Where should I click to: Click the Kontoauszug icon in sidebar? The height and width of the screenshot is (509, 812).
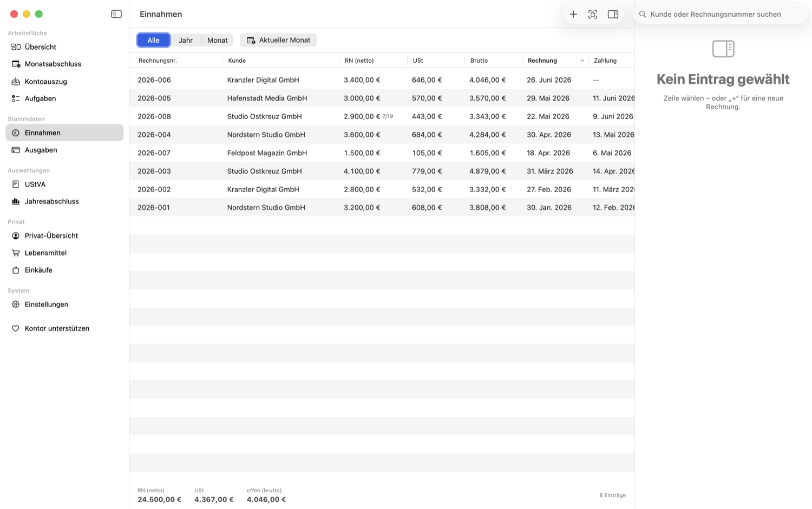coord(16,82)
